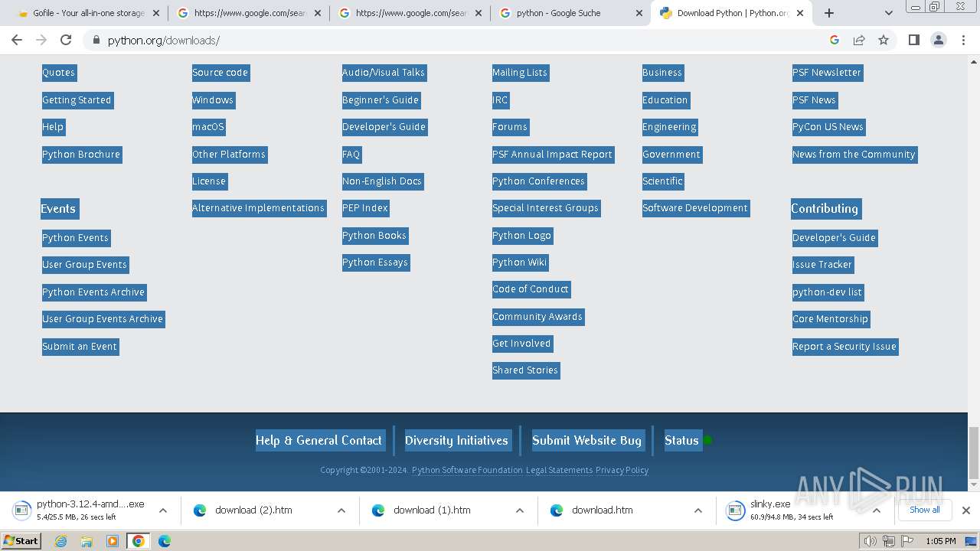This screenshot has width=980, height=551.
Task: Open the Submit an Event link
Action: pyautogui.click(x=80, y=347)
